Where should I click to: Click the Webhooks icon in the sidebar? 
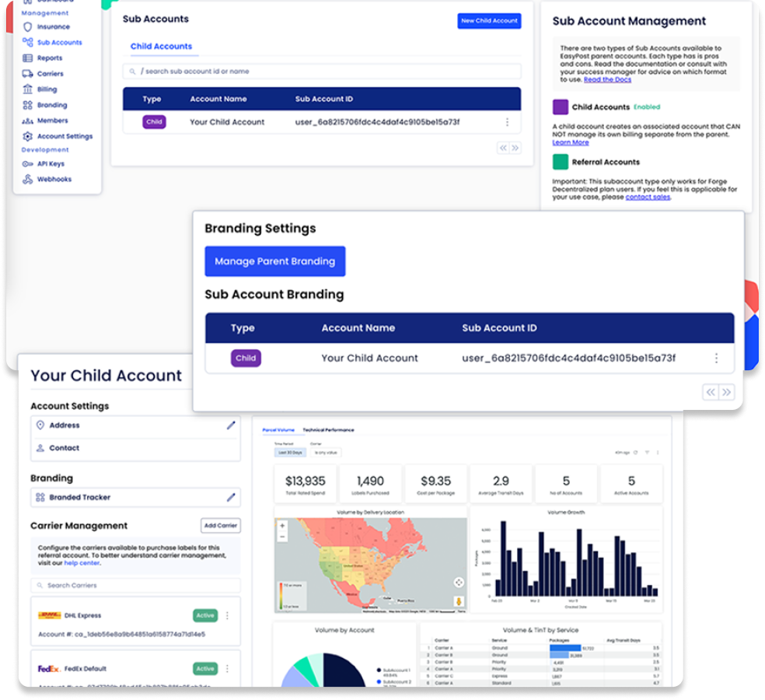click(28, 180)
